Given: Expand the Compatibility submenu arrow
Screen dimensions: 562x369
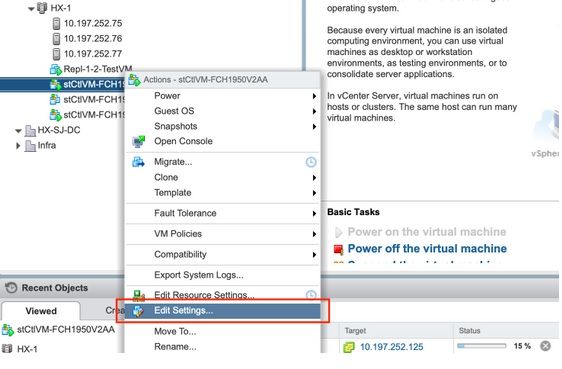Looking at the screenshot, I should pos(314,255).
